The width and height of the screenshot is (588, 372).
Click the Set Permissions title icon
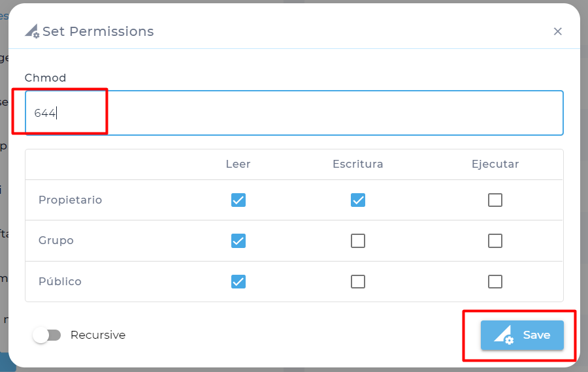pyautogui.click(x=32, y=31)
